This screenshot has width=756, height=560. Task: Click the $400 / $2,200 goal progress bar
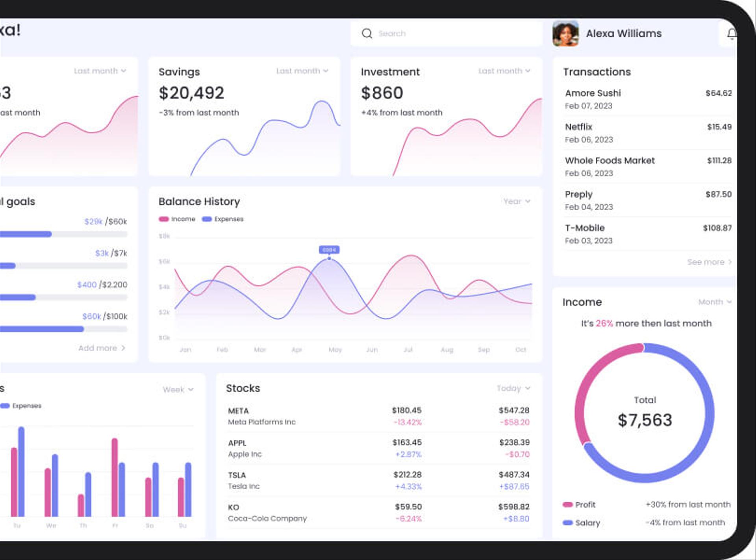pyautogui.click(x=63, y=297)
